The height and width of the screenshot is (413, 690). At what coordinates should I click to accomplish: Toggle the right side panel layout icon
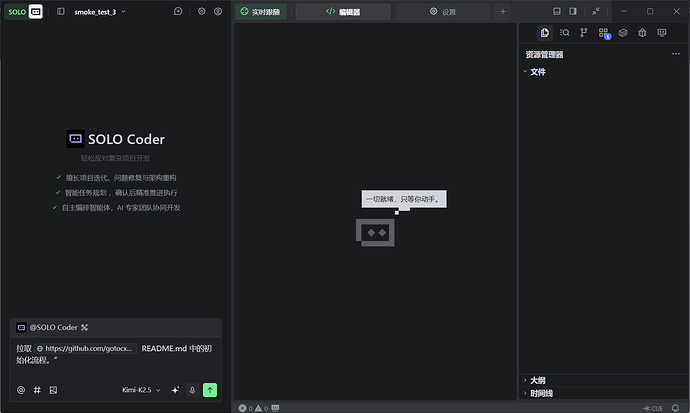(573, 11)
